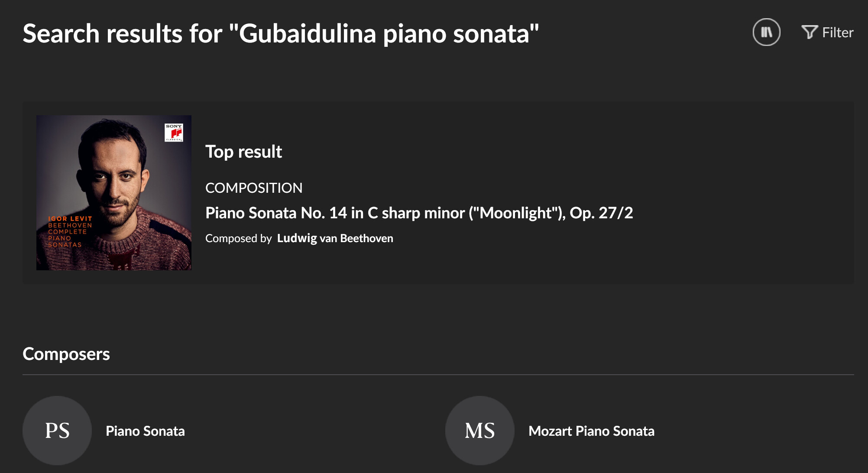Image resolution: width=868 pixels, height=473 pixels.
Task: Click the search results page heading
Action: [281, 33]
